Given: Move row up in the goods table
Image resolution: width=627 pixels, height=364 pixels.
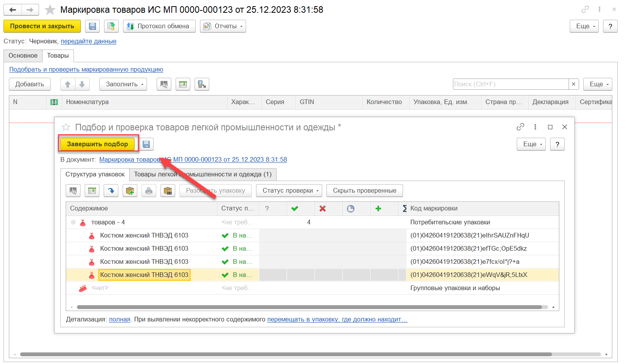Looking at the screenshot, I should click(x=68, y=84).
